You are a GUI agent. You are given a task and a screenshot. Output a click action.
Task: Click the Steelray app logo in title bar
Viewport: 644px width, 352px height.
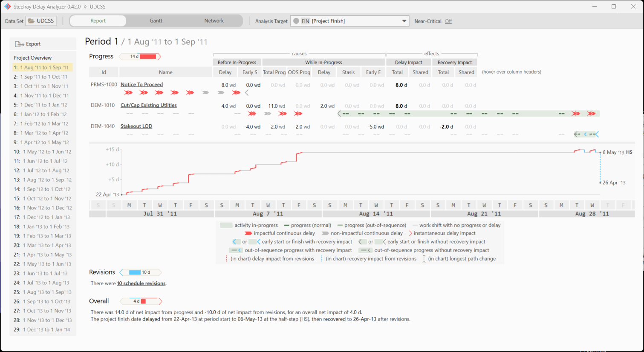(7, 6)
